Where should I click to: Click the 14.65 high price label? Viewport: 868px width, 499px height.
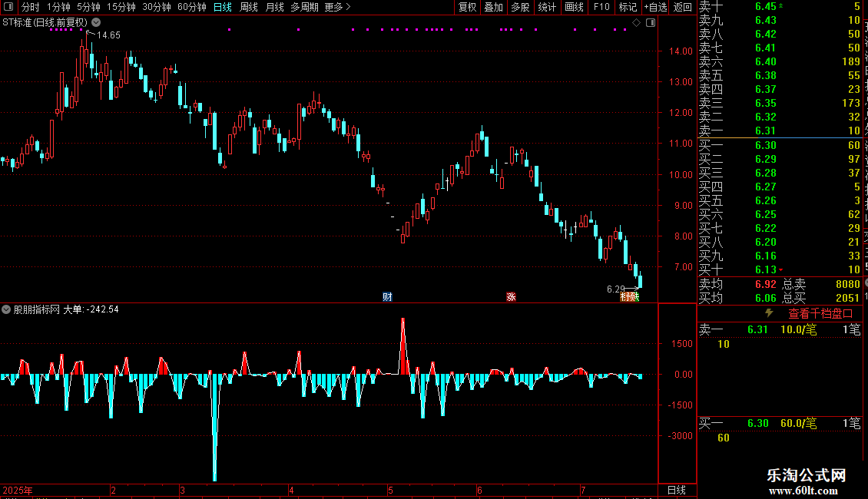pos(108,35)
